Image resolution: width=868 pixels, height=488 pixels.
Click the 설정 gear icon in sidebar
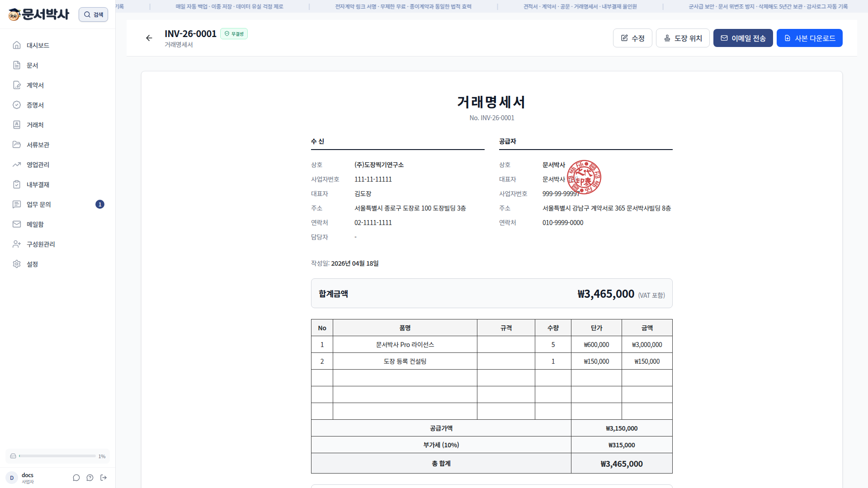[17, 264]
